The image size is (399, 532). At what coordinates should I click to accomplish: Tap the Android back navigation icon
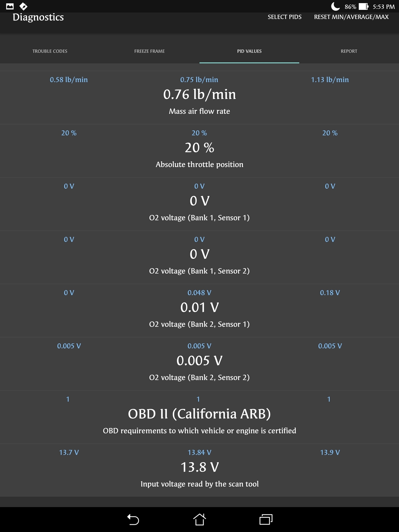(133, 520)
